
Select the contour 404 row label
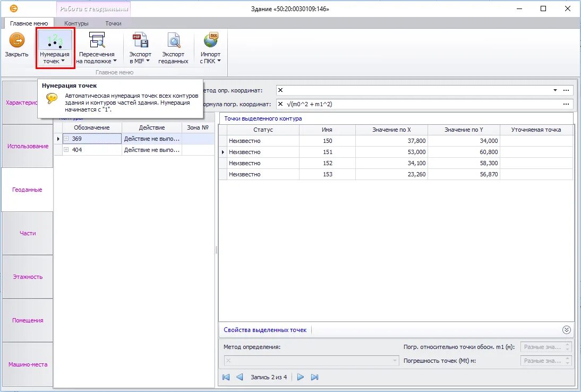click(x=76, y=150)
